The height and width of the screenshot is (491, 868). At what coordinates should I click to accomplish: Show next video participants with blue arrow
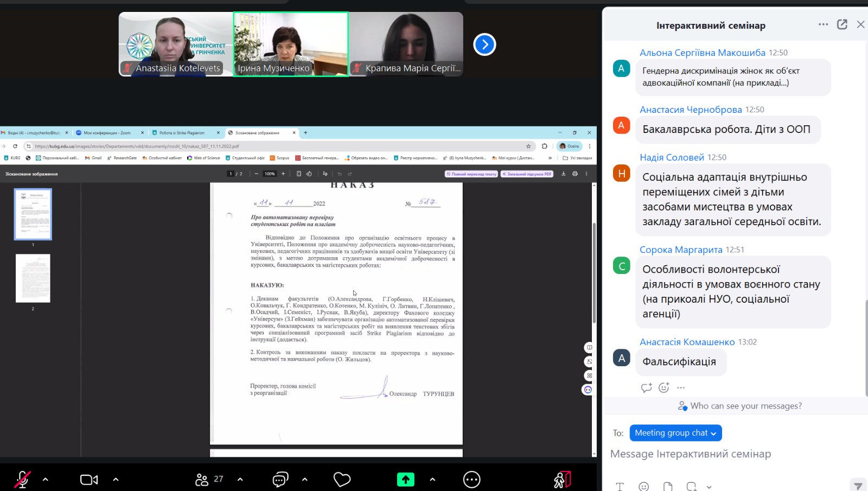click(x=484, y=44)
